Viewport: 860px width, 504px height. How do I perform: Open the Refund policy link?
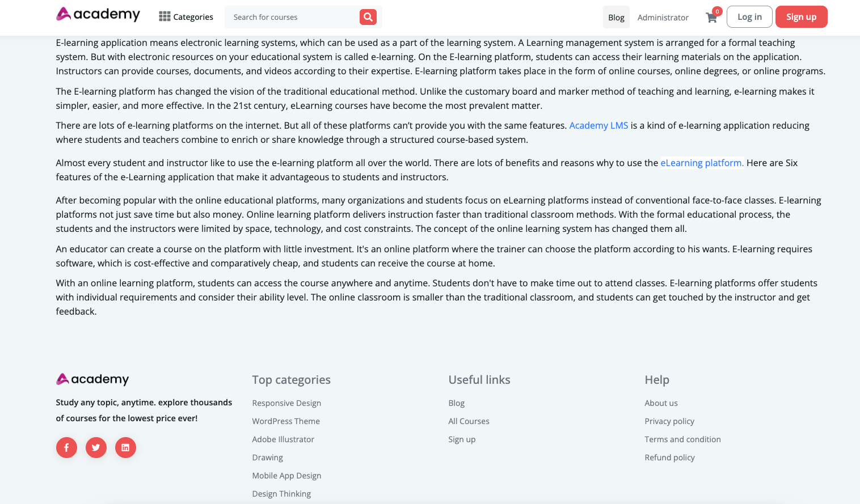669,458
